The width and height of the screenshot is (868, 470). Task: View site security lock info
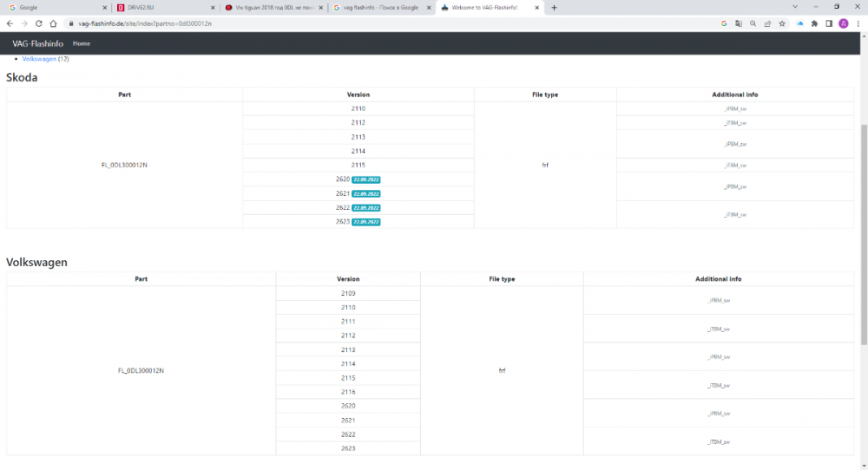click(x=71, y=23)
